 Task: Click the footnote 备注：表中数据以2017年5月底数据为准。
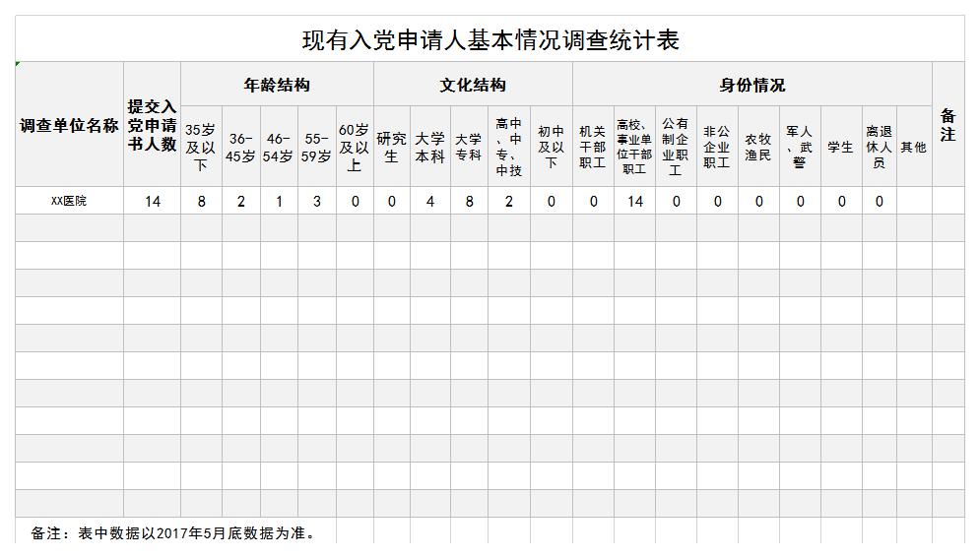click(175, 533)
